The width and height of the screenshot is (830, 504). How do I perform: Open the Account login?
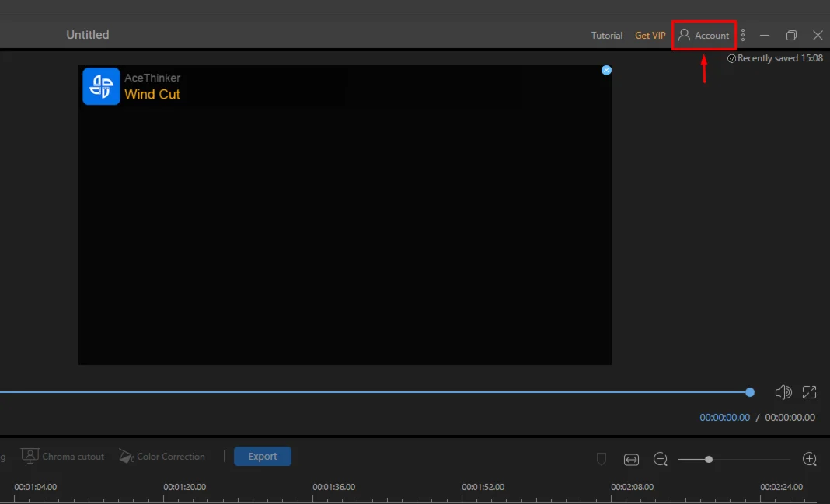[x=703, y=36]
